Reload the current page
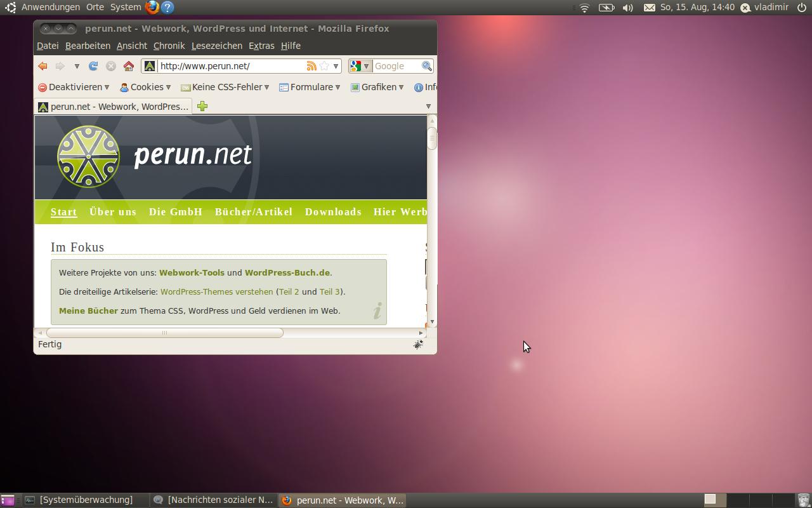 (x=93, y=66)
